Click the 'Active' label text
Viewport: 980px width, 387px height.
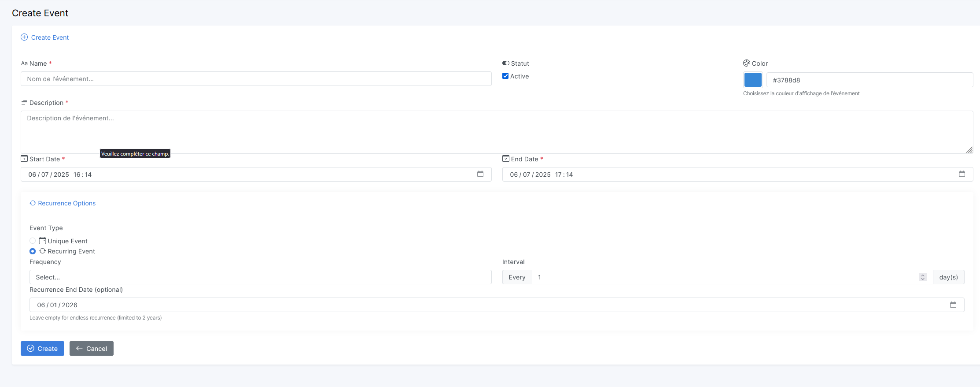(519, 76)
